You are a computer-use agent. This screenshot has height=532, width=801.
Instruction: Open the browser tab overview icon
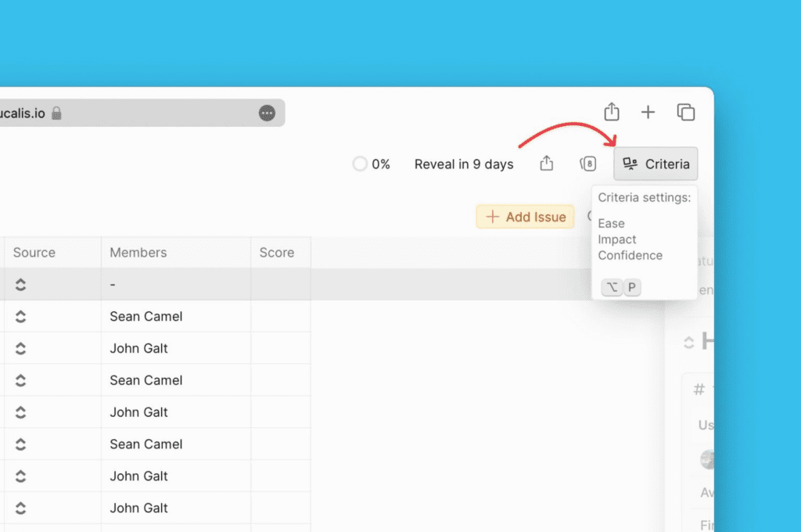pyautogui.click(x=686, y=113)
